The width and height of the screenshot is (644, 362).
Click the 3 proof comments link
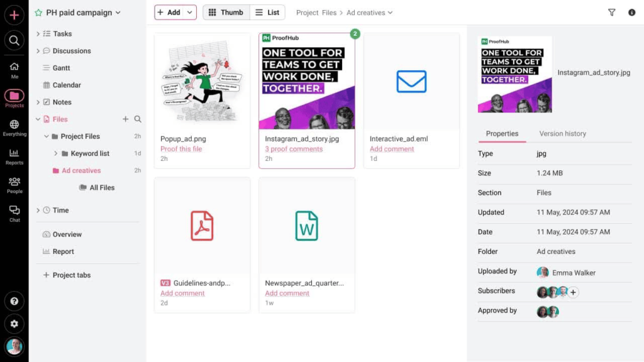point(294,150)
